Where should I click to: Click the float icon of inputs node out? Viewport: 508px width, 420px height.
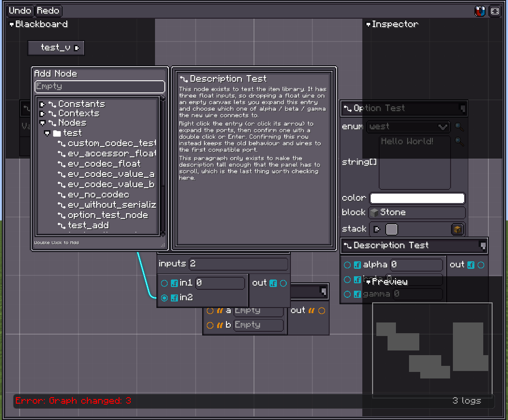coord(273,283)
